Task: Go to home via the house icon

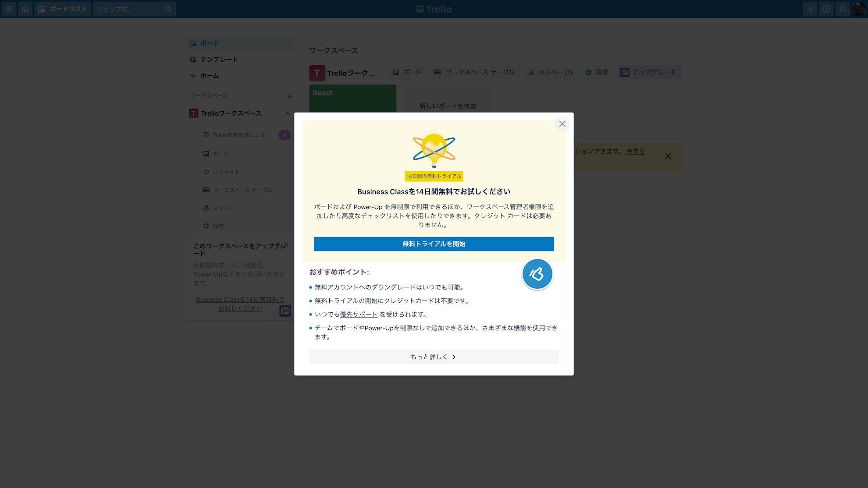Action: pyautogui.click(x=25, y=9)
